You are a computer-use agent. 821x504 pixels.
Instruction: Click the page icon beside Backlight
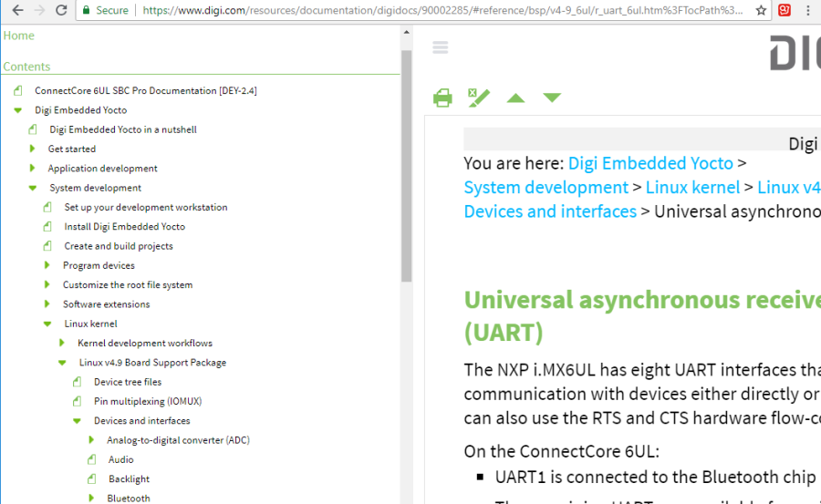91,478
